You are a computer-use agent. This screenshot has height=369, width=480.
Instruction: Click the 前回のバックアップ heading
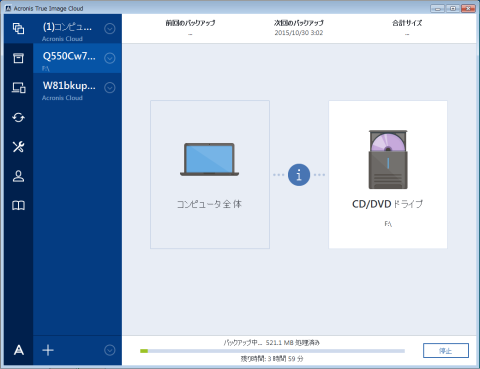pos(190,23)
